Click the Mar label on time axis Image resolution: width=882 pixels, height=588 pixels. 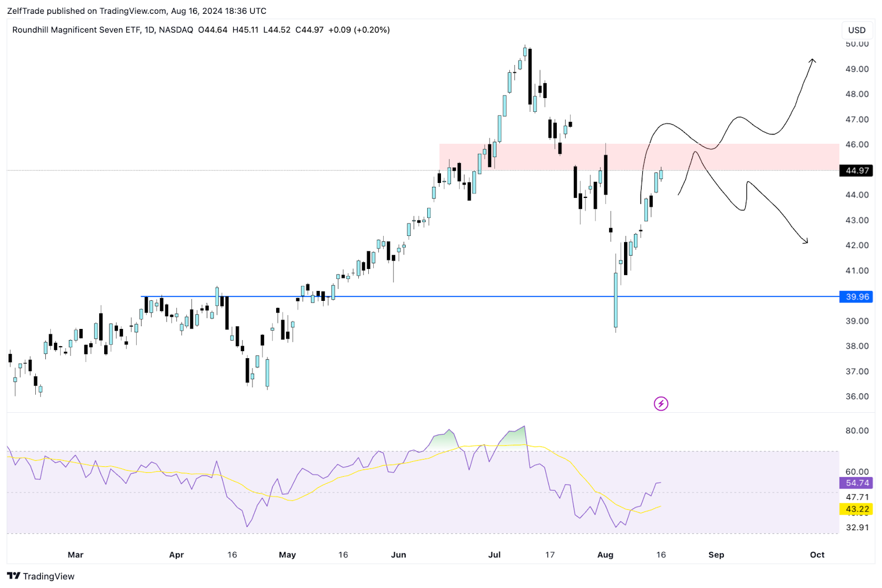pyautogui.click(x=76, y=555)
